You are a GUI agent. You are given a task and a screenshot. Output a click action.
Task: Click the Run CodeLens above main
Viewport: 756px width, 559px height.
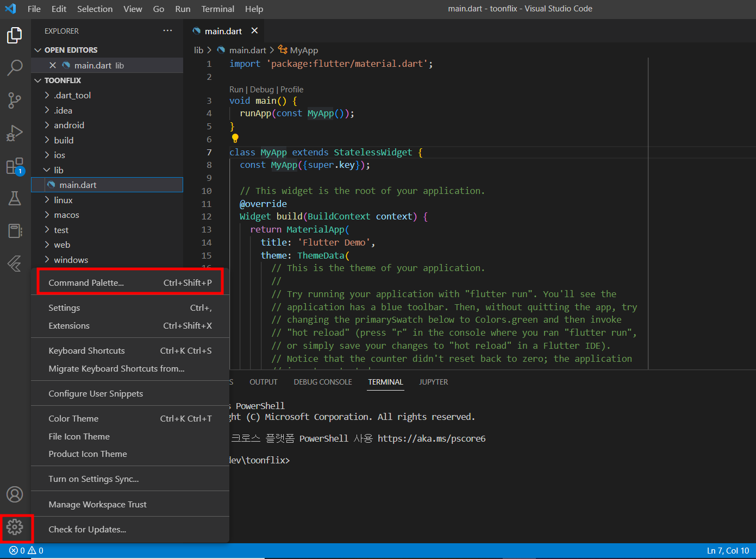236,89
